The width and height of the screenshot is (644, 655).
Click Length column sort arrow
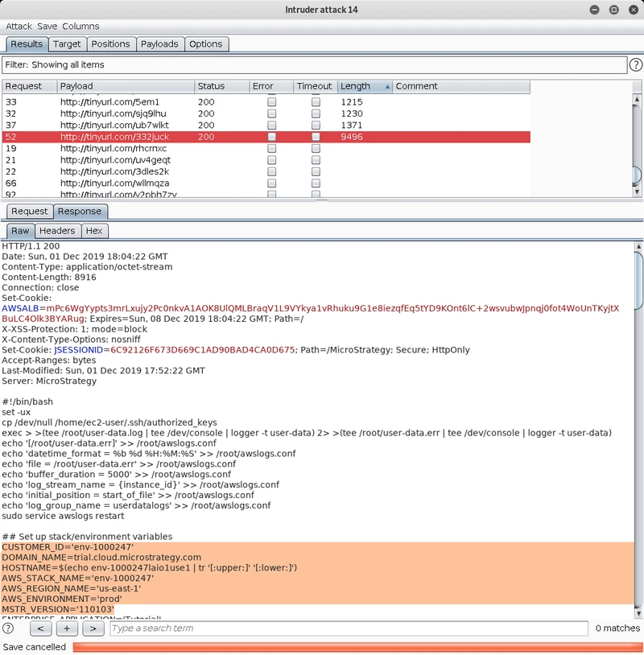387,86
